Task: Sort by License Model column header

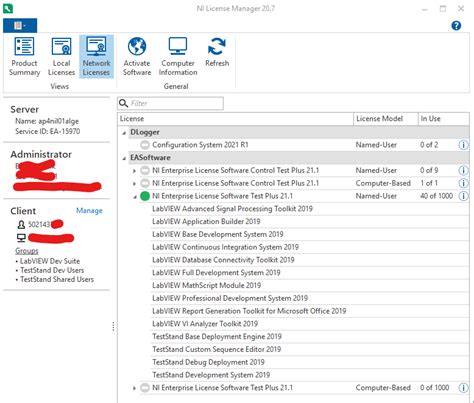Action: [386, 119]
